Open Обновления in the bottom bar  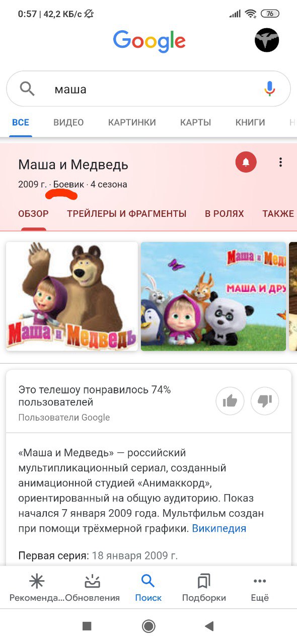[93, 588]
